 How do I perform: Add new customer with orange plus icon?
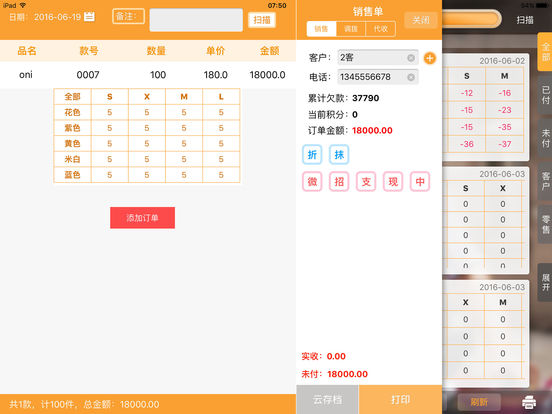pyautogui.click(x=429, y=58)
